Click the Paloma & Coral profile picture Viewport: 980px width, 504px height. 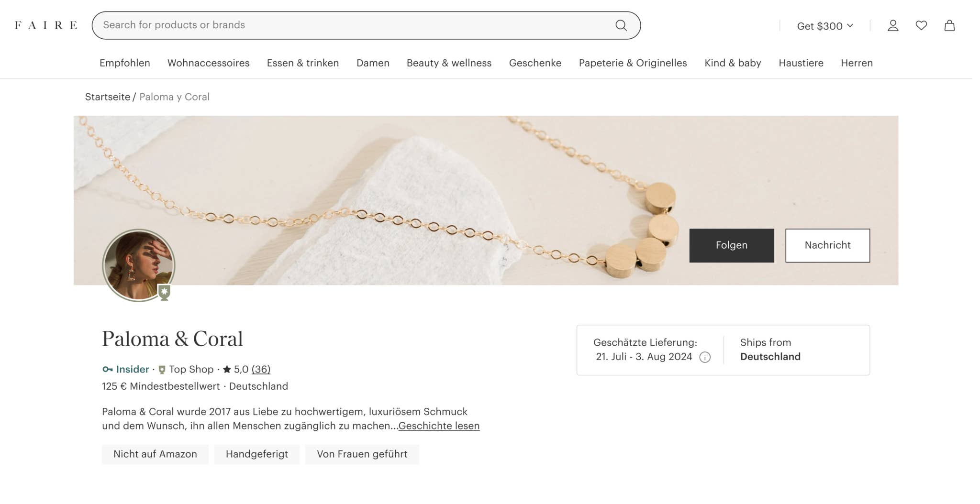(x=138, y=264)
